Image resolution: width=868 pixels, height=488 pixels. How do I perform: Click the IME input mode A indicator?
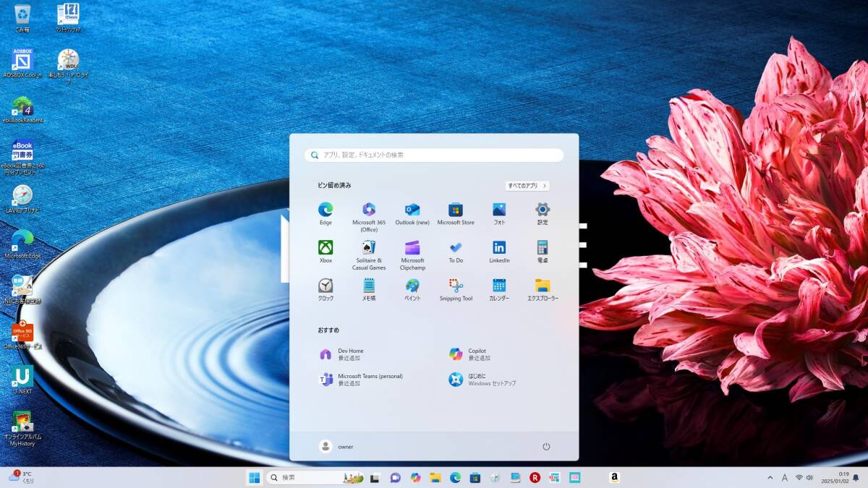tap(784, 477)
